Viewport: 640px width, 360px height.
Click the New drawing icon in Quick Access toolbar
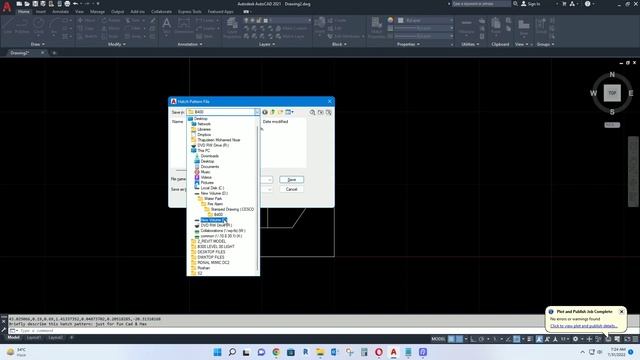[x=19, y=4]
